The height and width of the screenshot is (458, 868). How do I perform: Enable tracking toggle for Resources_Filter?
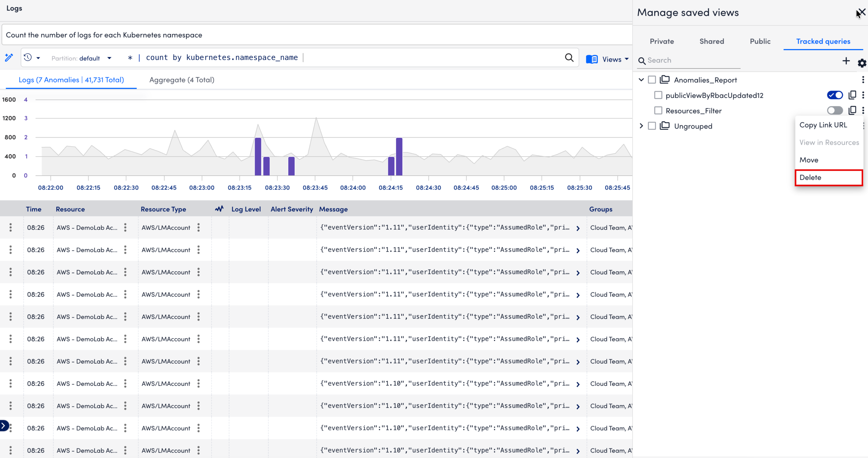835,111
